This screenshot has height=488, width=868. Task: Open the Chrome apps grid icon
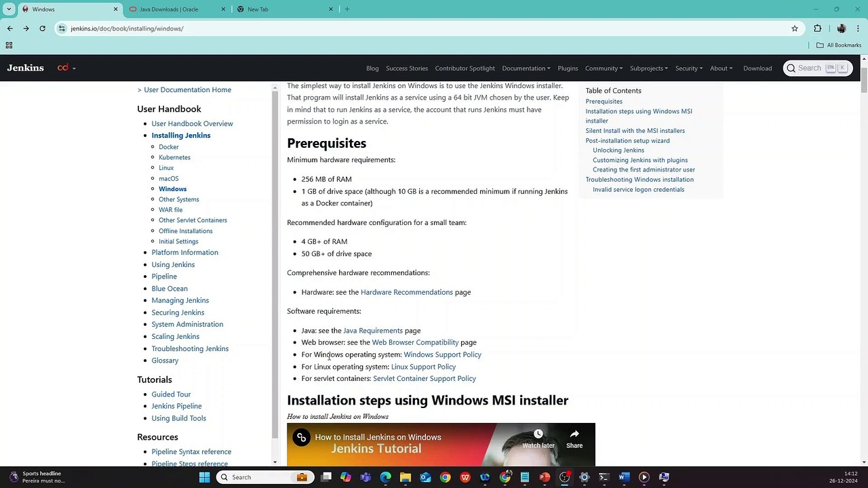9,45
